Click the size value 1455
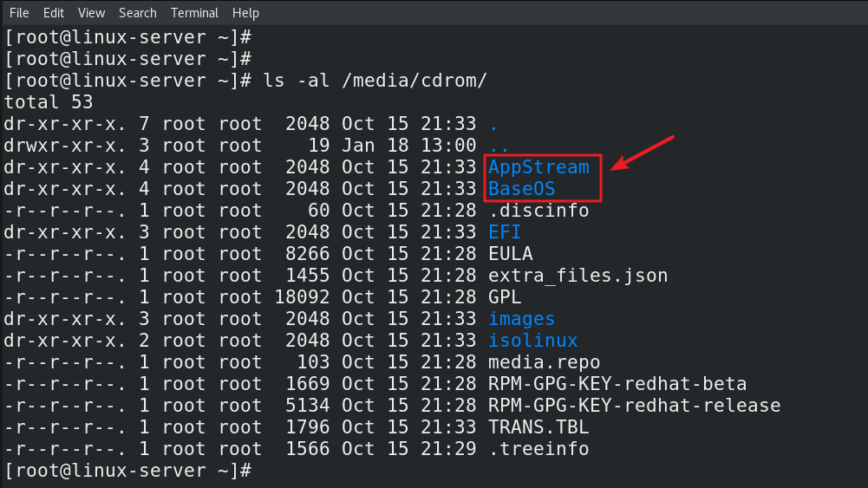This screenshot has width=868, height=488. 308,276
